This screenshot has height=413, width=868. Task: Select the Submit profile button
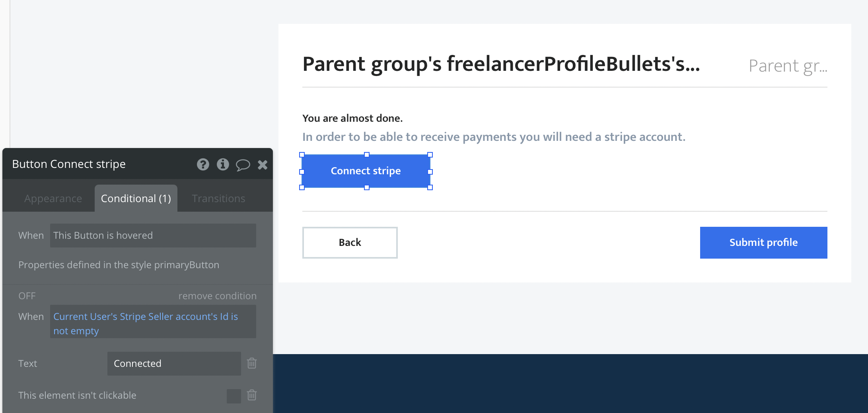click(x=763, y=243)
